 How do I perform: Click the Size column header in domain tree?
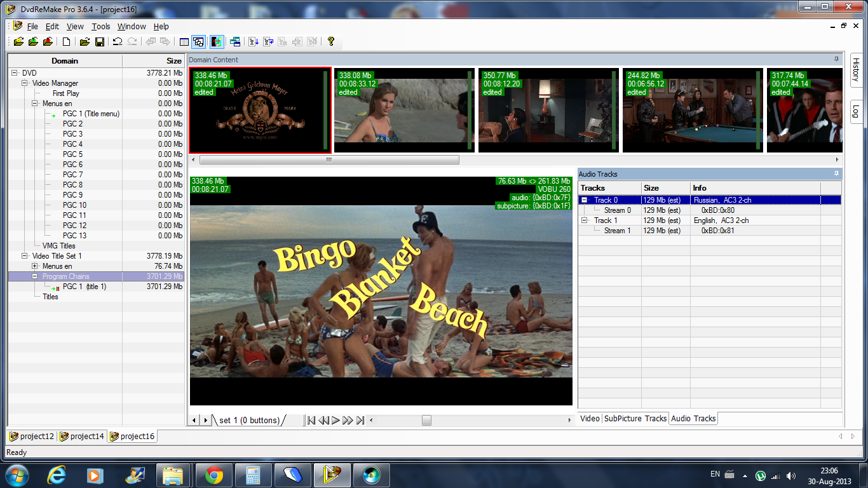pos(154,61)
